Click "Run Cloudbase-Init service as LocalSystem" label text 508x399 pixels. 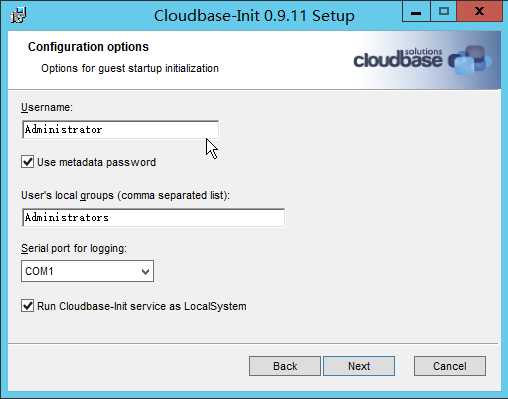[x=142, y=306]
